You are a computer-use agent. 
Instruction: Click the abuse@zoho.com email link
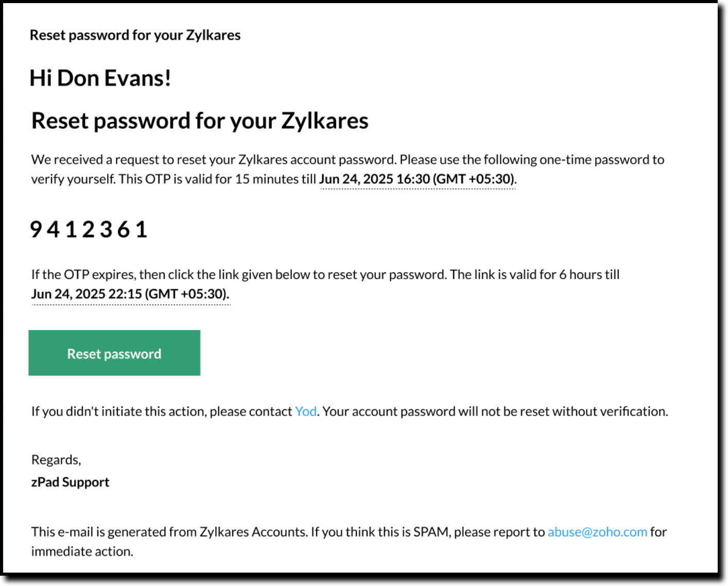[597, 532]
